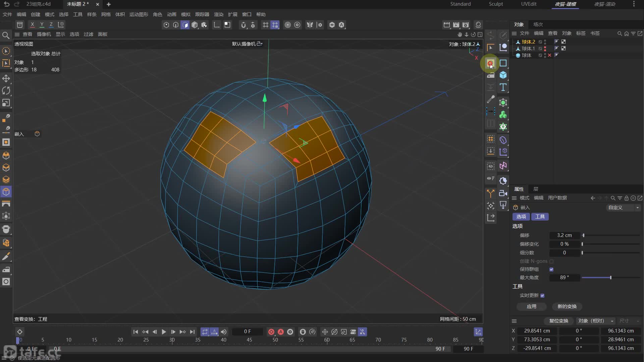Go to the end of animation
644x362 pixels.
pos(192,332)
